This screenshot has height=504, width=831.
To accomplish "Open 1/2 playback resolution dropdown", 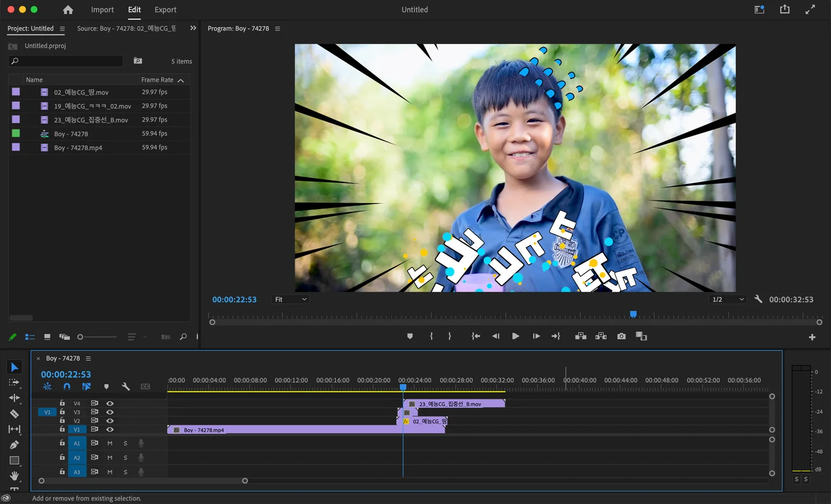I will tap(728, 300).
